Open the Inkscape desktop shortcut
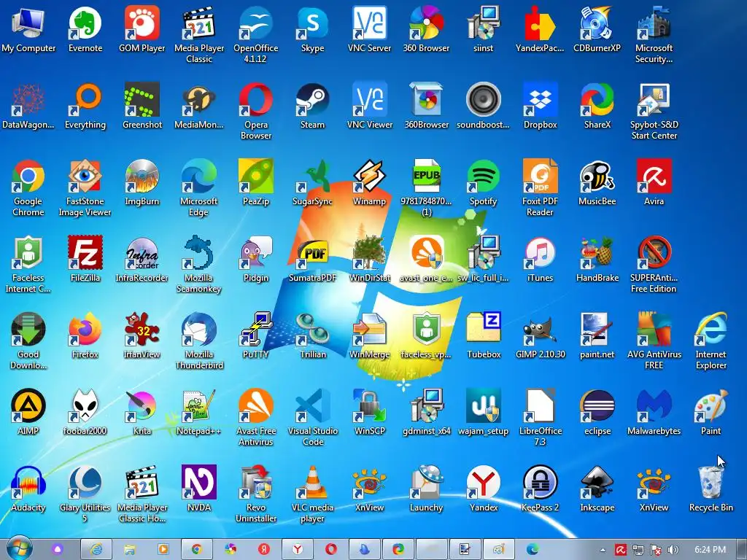747x560 pixels. tap(597, 489)
